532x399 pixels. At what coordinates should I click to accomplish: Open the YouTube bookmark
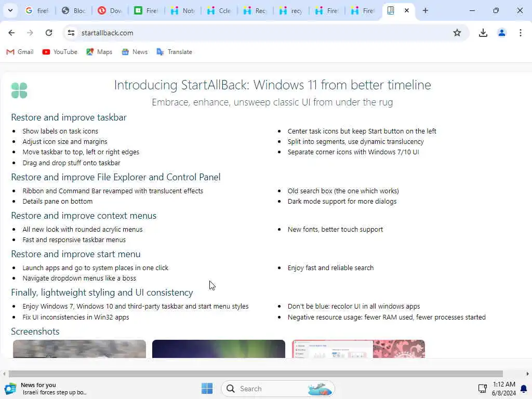coord(60,52)
